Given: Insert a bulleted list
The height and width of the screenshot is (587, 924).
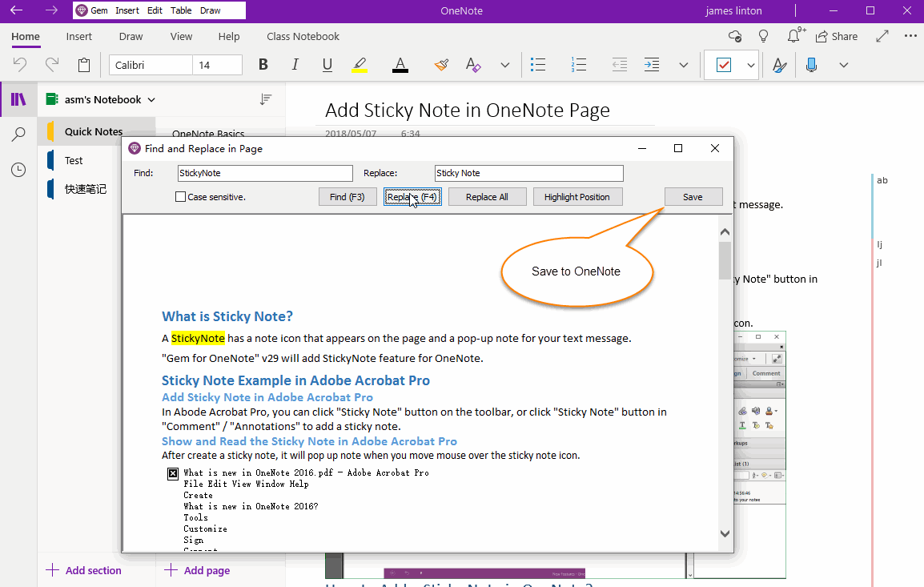Looking at the screenshot, I should click(537, 65).
